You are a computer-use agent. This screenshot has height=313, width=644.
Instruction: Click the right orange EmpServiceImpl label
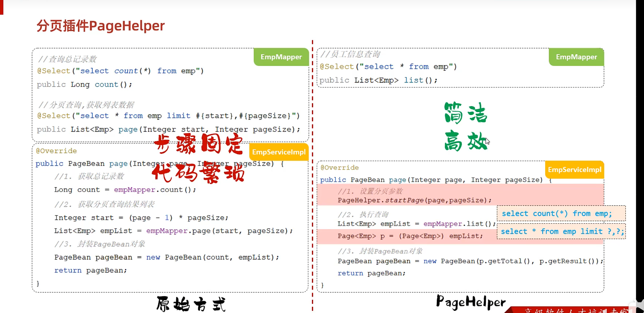575,169
